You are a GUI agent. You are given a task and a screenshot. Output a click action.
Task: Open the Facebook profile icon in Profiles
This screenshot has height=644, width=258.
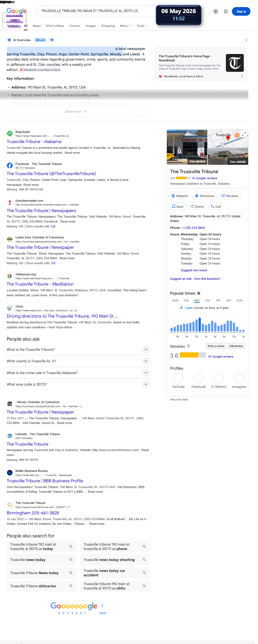pos(198,378)
